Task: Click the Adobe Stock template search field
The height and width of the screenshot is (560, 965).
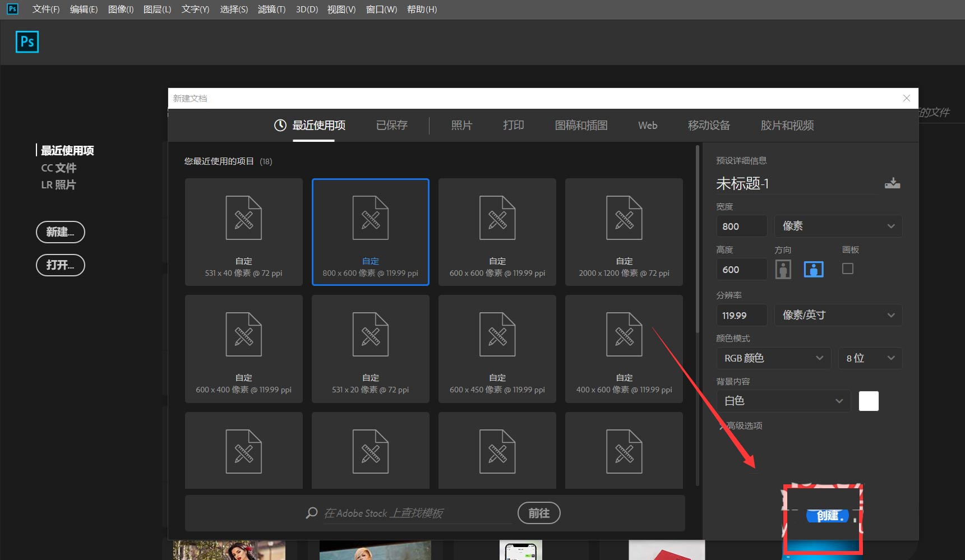Action: [418, 513]
